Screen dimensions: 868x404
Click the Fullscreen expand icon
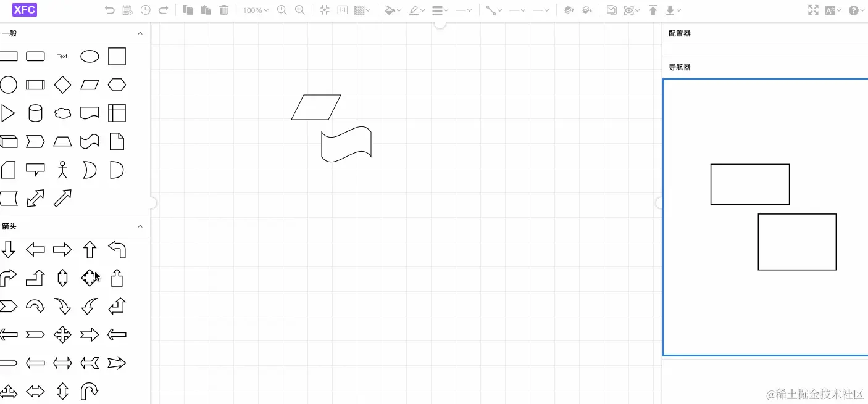click(813, 10)
